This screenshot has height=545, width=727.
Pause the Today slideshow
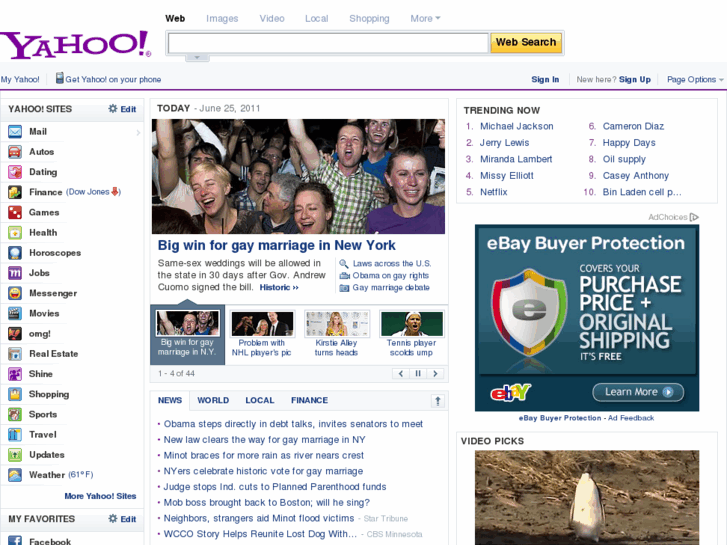[x=418, y=373]
